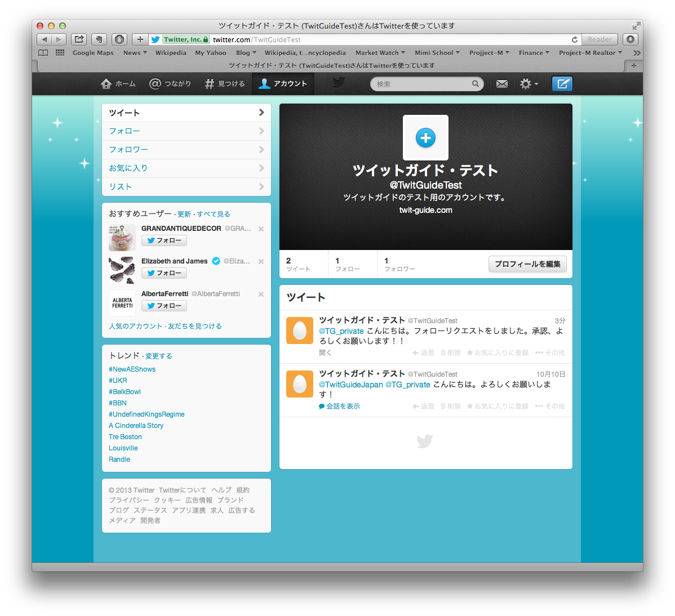Click the search magnifier icon
Screen dimensions: 675x616
click(475, 84)
